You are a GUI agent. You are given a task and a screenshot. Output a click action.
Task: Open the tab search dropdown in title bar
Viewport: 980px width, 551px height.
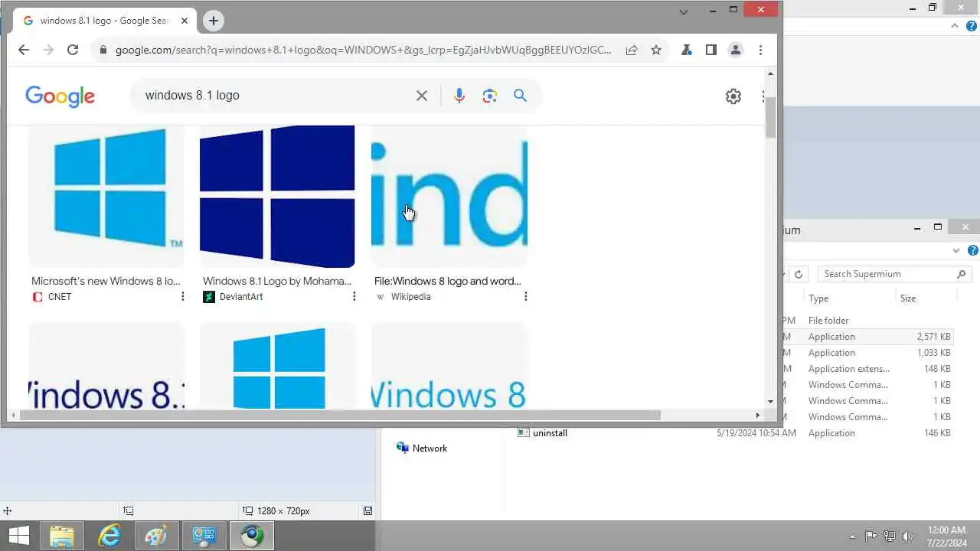684,11
